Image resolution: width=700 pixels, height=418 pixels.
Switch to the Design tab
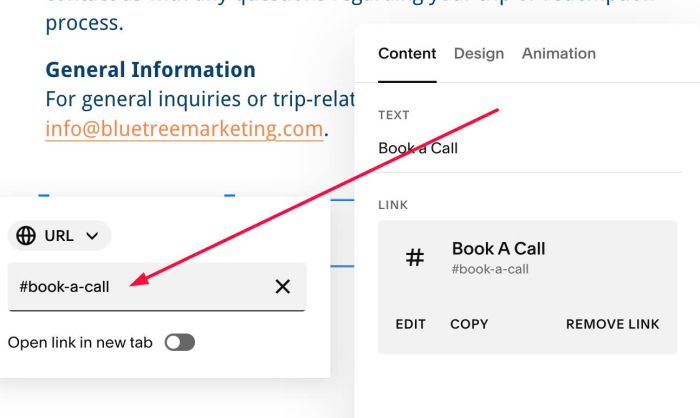click(479, 54)
